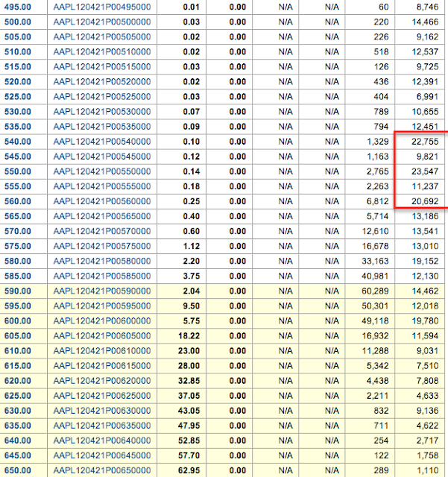Open the AAPL120421P00615000 option symbol link

(x=102, y=366)
